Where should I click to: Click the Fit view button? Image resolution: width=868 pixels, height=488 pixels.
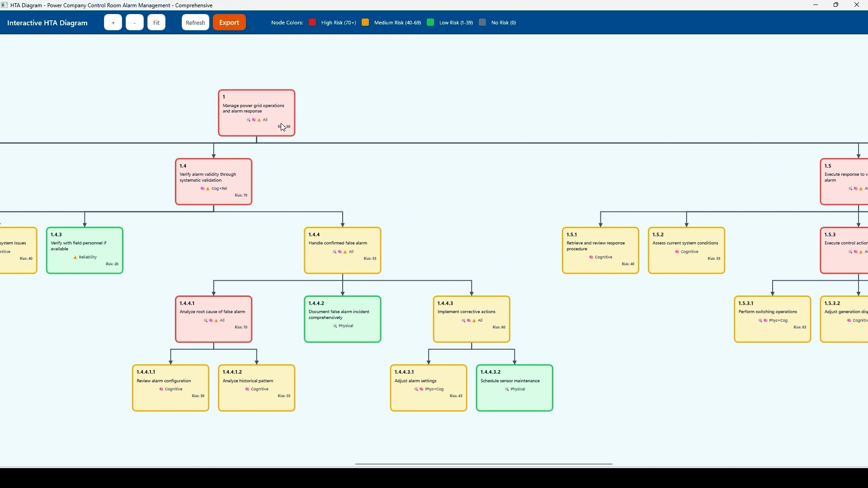click(x=156, y=23)
